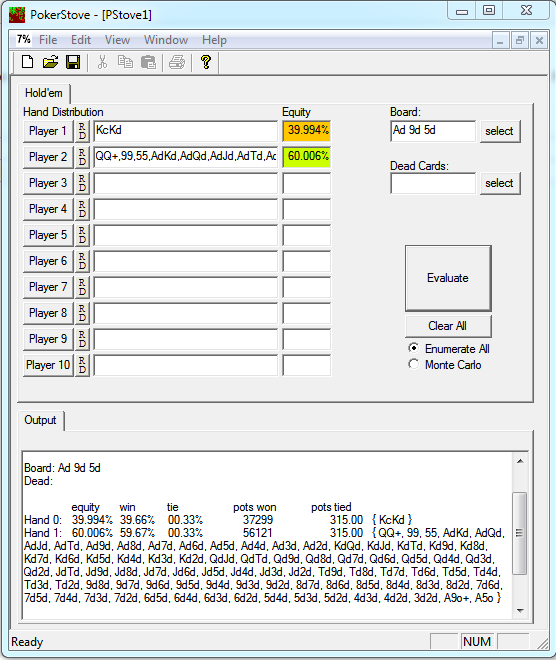The width and height of the screenshot is (556, 660).
Task: Select the Enumerate All radio button
Action: [x=414, y=348]
